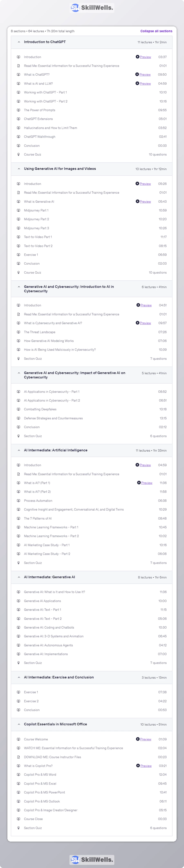
Task: Click the SkillWells logo at the page bottom
Action: tap(92, 860)
